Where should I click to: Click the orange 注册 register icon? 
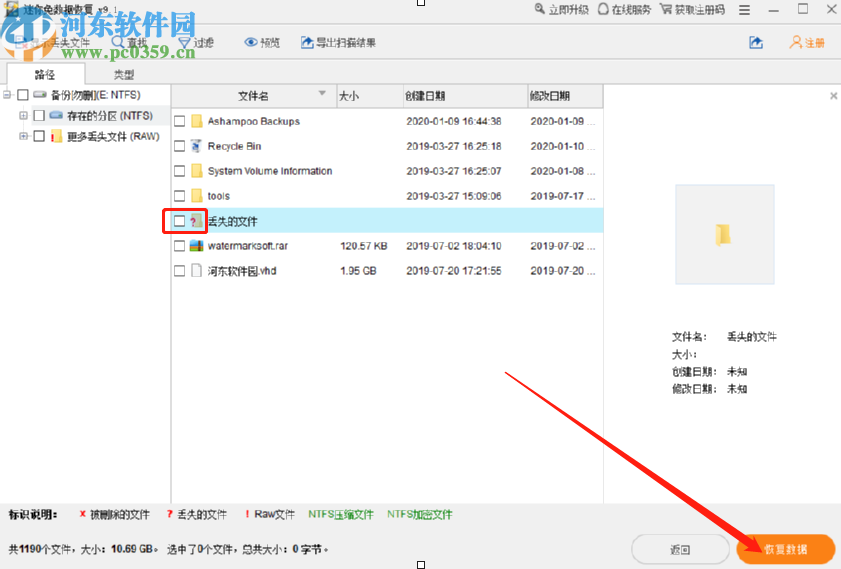796,42
